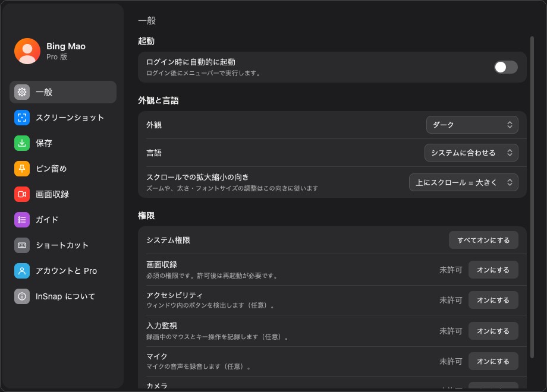Switch to 保存 settings
Screen dimensions: 547x392
[x=63, y=143]
